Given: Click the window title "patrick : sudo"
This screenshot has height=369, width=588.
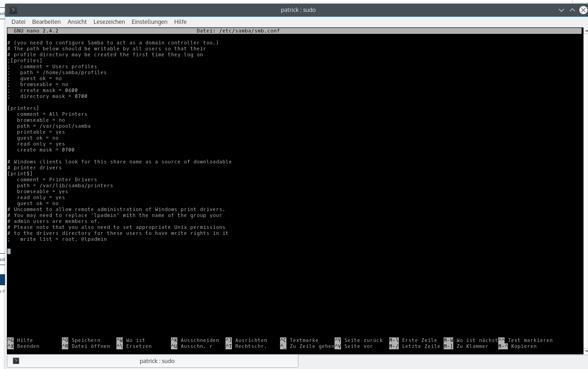Looking at the screenshot, I should coord(298,10).
